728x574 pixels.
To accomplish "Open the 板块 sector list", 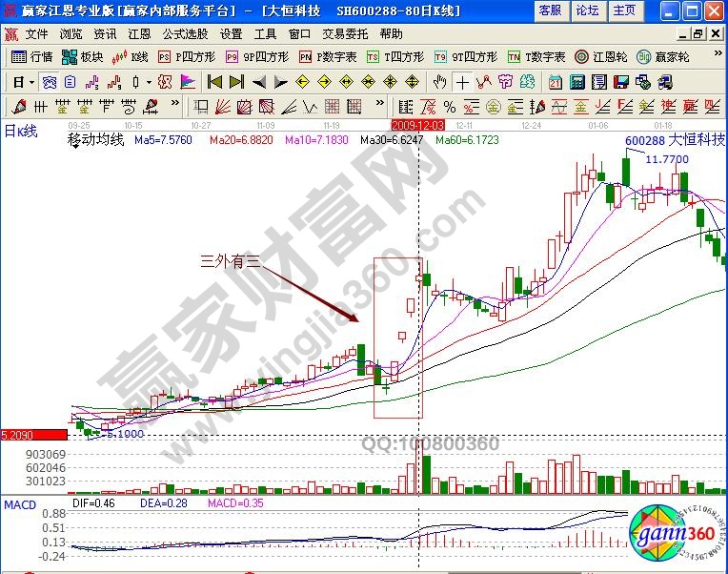I will click(83, 56).
